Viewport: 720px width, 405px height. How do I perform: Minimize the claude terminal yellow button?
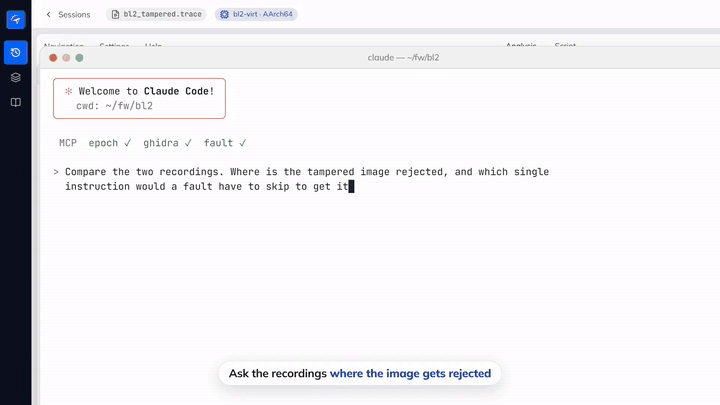(66, 58)
